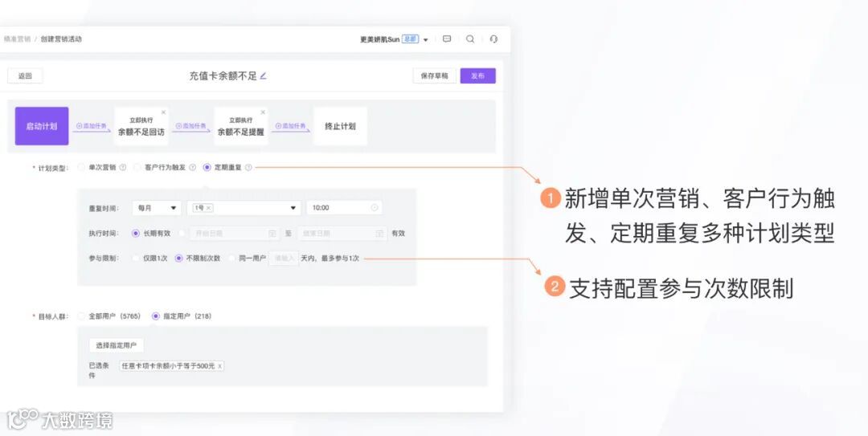The height and width of the screenshot is (436, 868).
Task: Open the calendar icon in the 开始日期 field
Action: point(272,234)
